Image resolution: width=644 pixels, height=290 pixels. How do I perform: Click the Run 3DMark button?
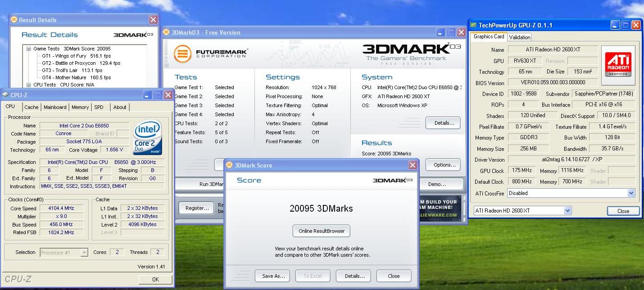click(200, 184)
